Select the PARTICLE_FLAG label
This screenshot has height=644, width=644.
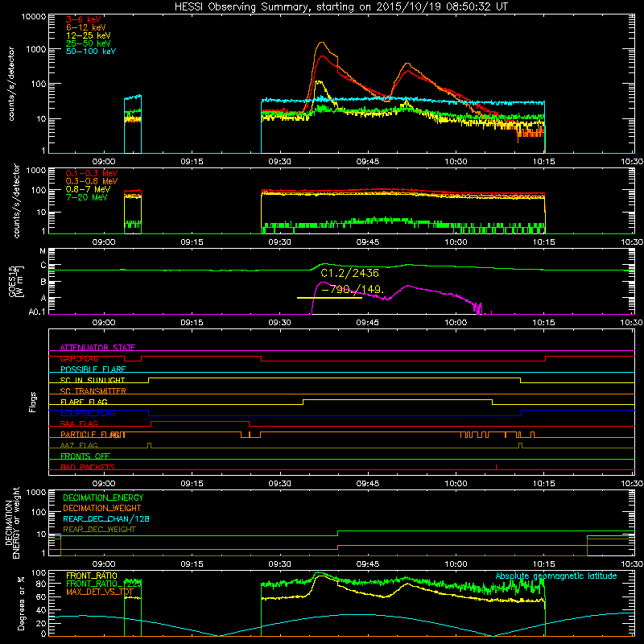93,435
